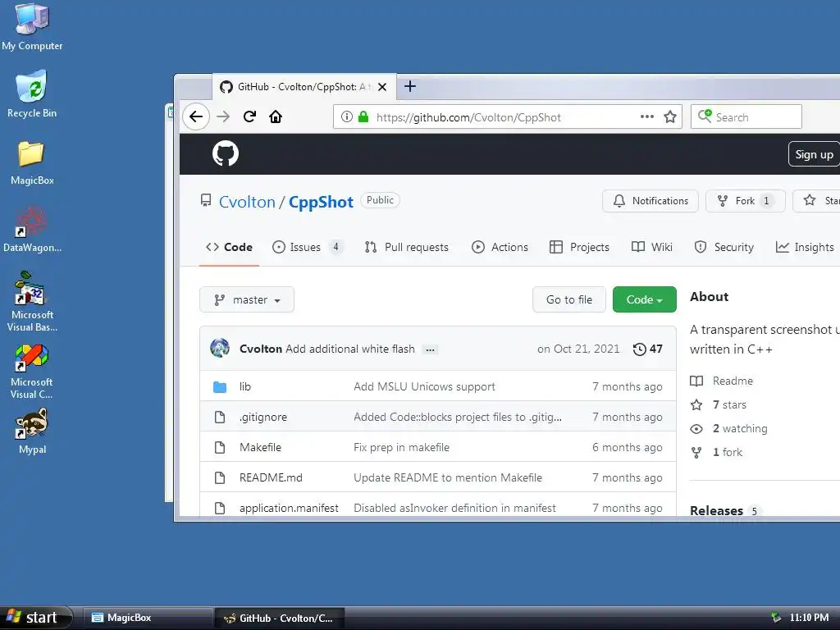
Task: Open the Windows start menu
Action: click(35, 618)
